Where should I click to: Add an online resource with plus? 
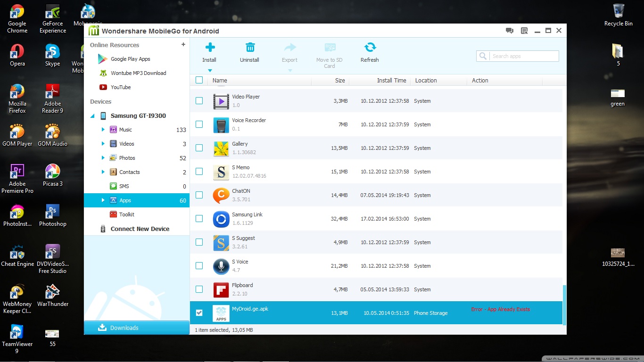183,45
